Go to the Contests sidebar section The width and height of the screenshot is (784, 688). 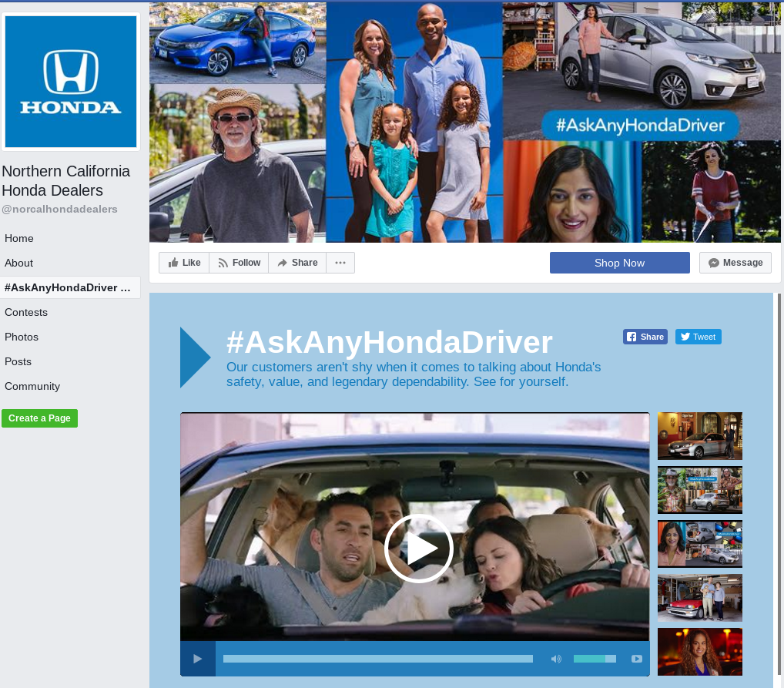pyautogui.click(x=26, y=312)
